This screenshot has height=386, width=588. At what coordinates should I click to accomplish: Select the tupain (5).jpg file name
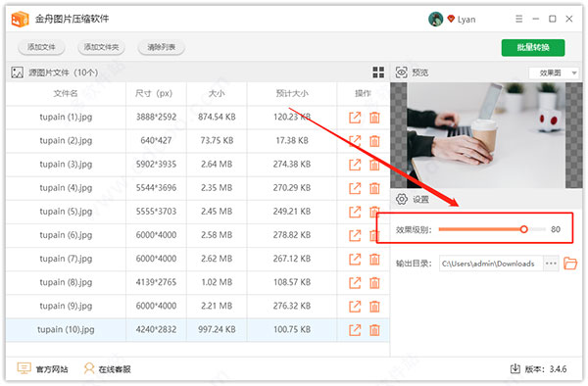tap(66, 212)
